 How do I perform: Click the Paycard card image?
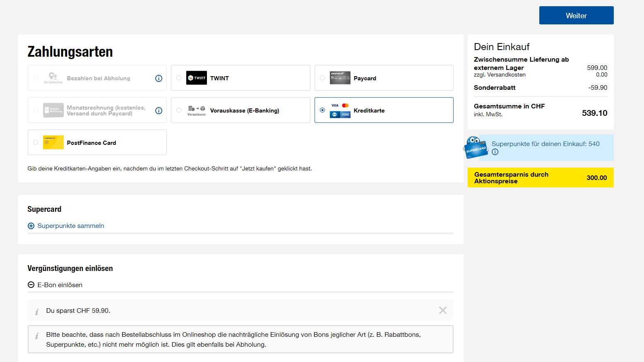point(340,78)
